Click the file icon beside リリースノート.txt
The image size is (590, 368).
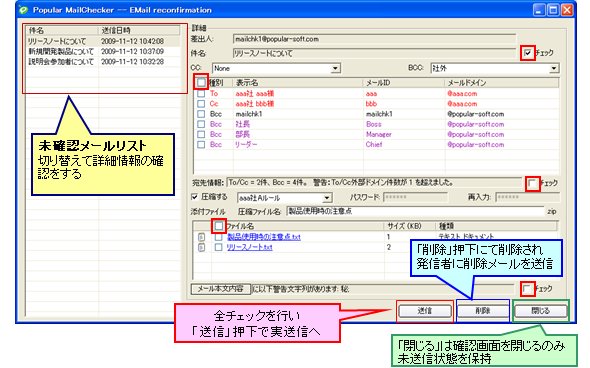point(202,247)
